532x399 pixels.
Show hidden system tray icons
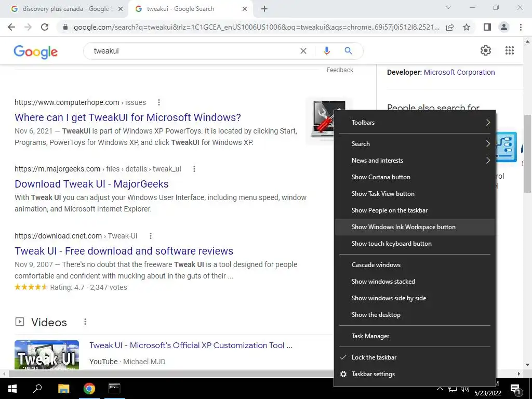pyautogui.click(x=440, y=389)
